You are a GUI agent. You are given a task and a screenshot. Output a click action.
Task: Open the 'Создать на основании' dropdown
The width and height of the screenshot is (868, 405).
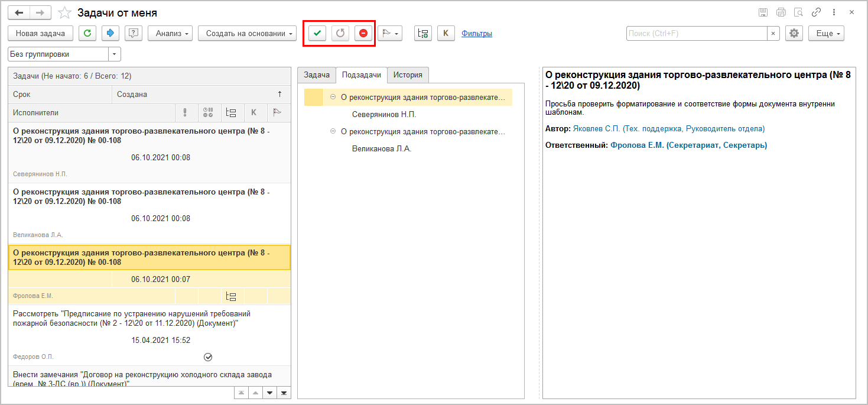[248, 34]
